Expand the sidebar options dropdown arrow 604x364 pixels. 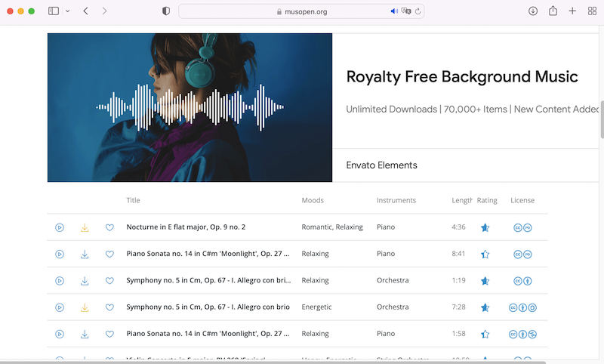click(x=68, y=11)
